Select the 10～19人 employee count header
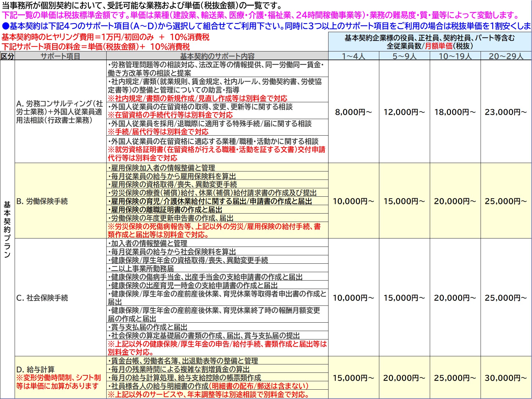The image size is (532, 399). (455, 56)
